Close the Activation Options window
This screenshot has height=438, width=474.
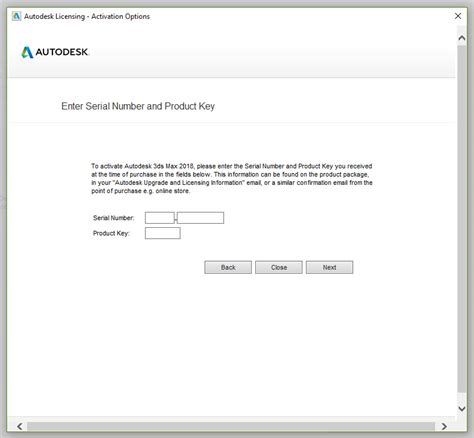coord(458,16)
